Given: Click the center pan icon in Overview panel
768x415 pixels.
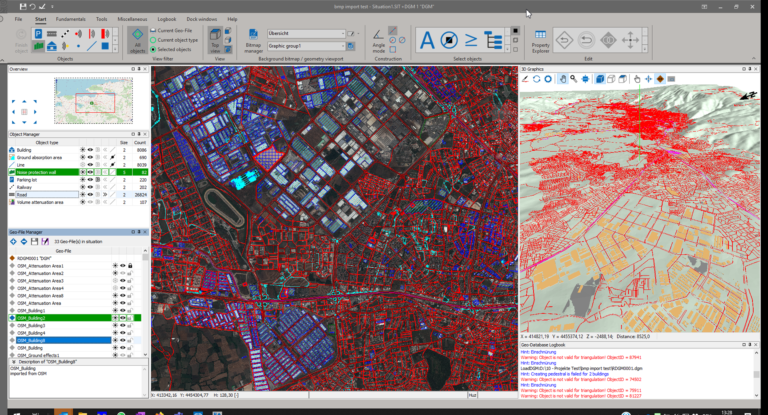Looking at the screenshot, I should click(x=24, y=112).
